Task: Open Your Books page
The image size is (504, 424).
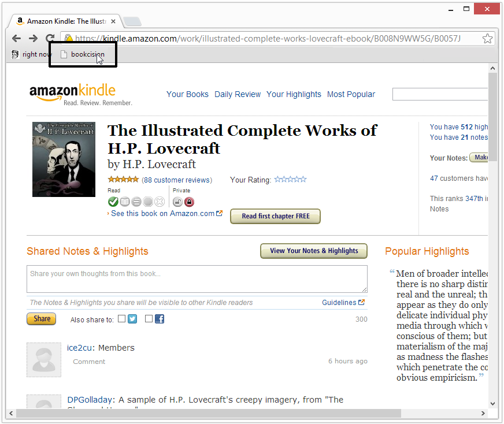Action: pyautogui.click(x=187, y=94)
